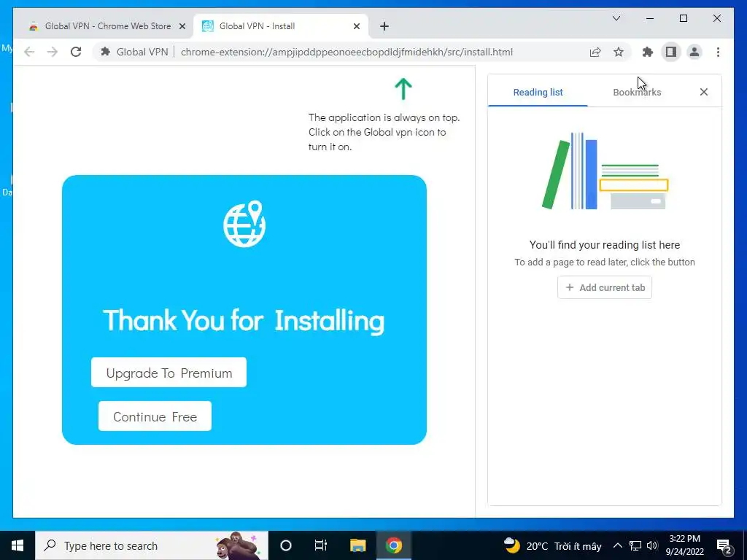Viewport: 747px width, 560px height.
Task: Open the Windows Start menu
Action: 18,545
